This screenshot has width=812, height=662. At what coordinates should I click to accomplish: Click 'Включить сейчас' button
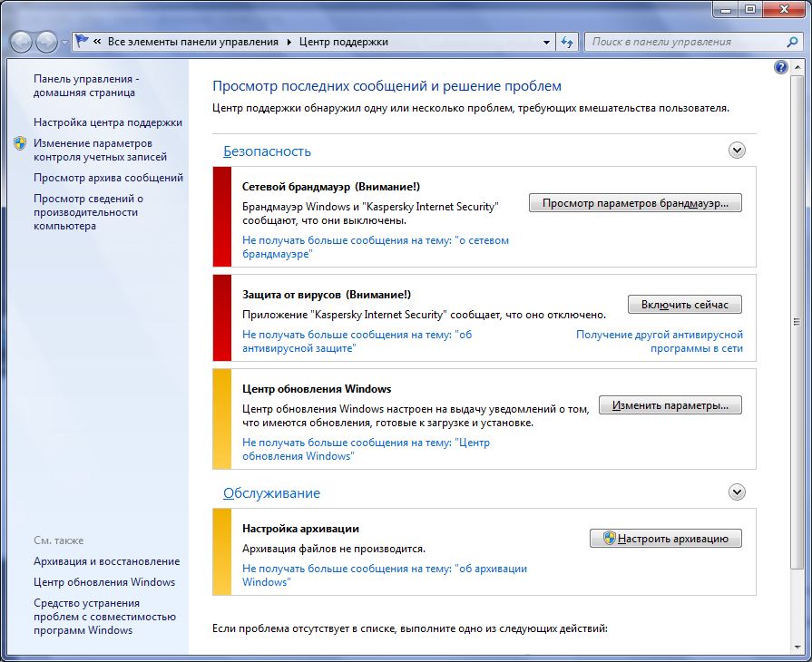click(x=685, y=305)
